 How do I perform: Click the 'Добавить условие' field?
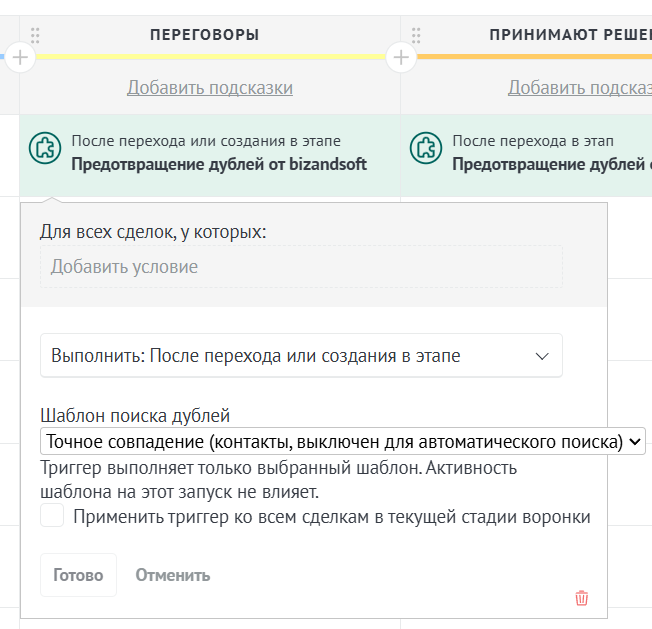pos(301,266)
